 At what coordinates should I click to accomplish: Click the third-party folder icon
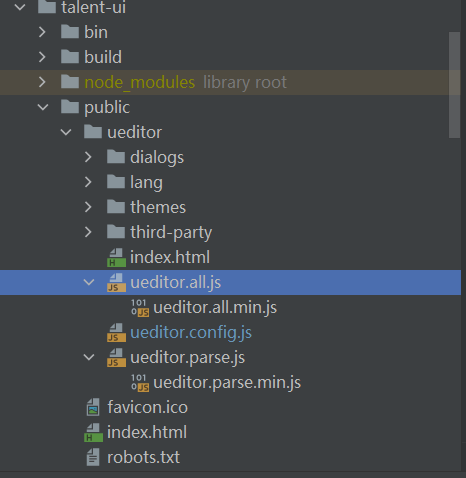(x=116, y=232)
